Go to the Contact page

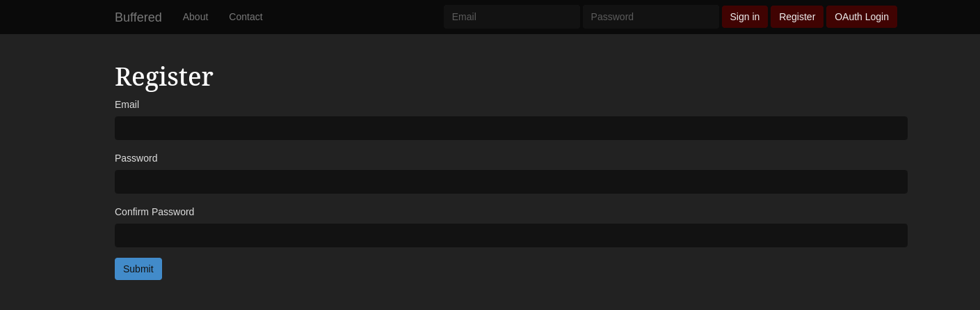coord(246,17)
